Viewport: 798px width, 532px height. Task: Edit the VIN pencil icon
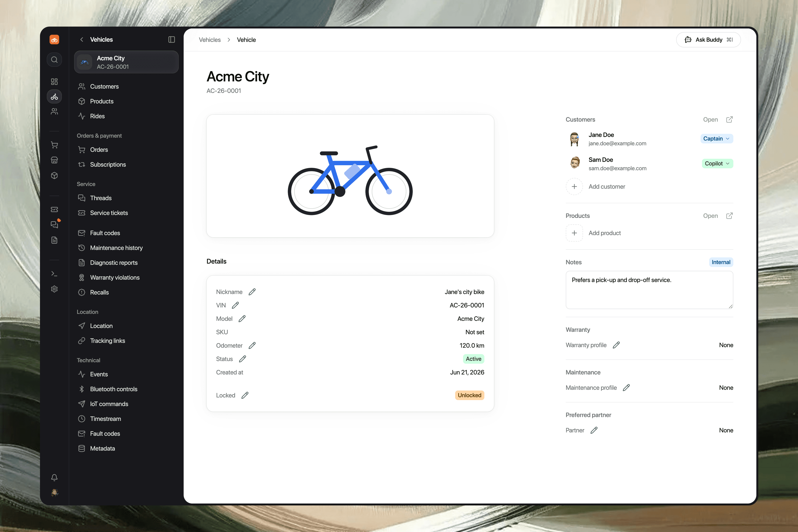point(235,305)
